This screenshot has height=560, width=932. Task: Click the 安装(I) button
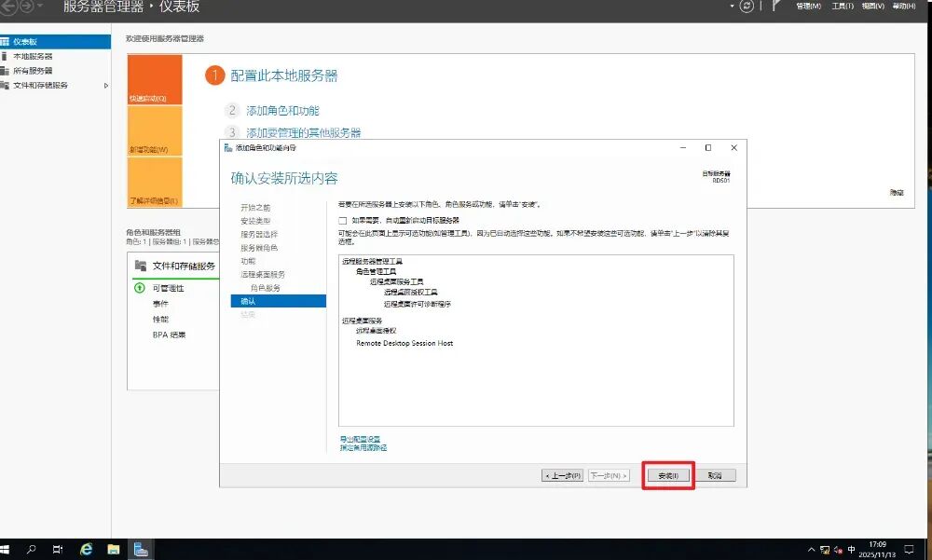click(x=668, y=475)
